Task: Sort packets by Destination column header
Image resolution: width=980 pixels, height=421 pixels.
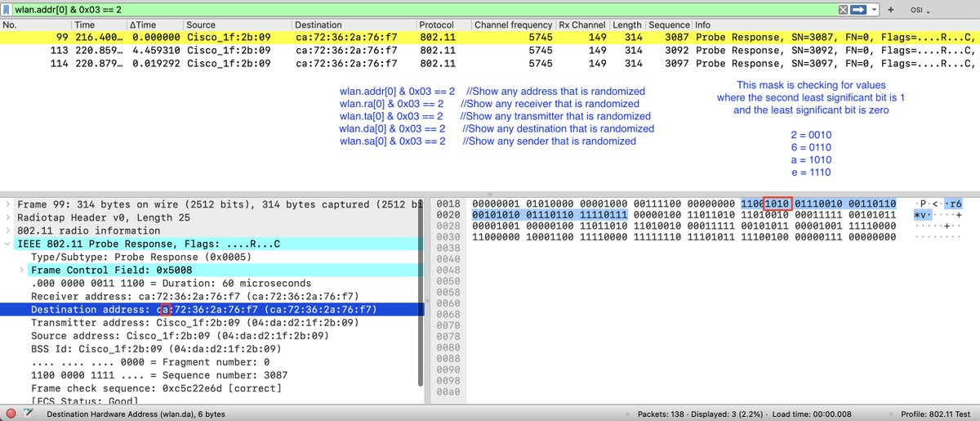Action: coord(354,25)
